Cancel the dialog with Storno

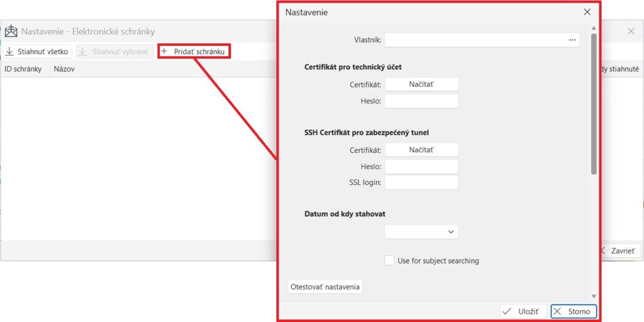click(573, 311)
